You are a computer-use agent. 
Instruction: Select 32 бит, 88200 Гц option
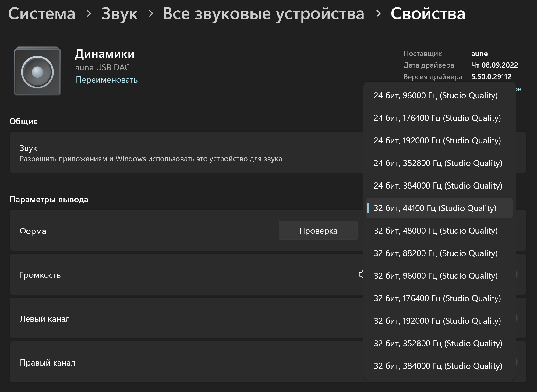(x=436, y=253)
